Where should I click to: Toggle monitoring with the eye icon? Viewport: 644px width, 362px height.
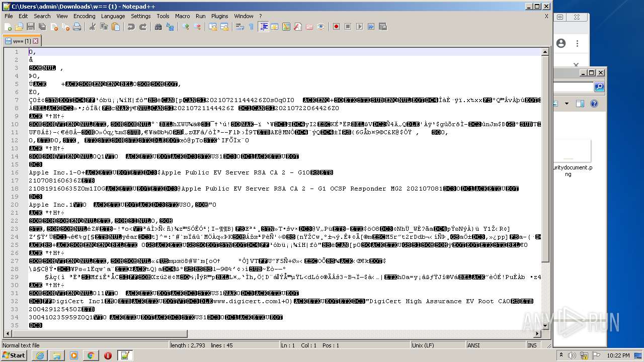click(321, 27)
